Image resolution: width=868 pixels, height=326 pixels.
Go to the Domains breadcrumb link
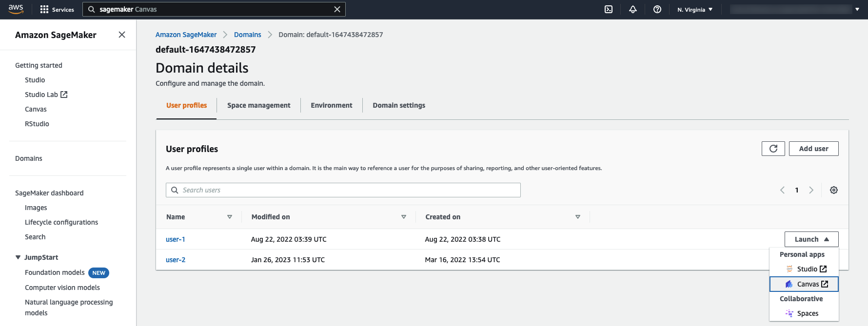click(248, 35)
